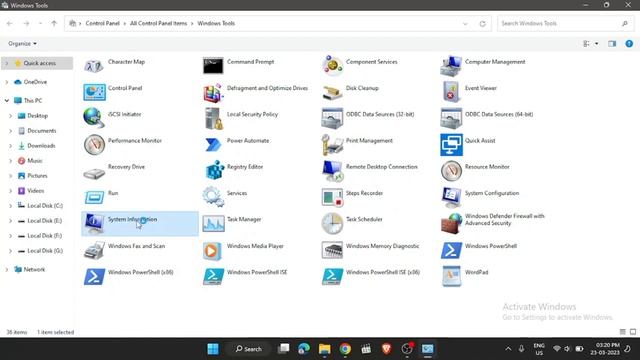Select the System Configuration icon
Screen dimensions: 640x360
coord(451,197)
